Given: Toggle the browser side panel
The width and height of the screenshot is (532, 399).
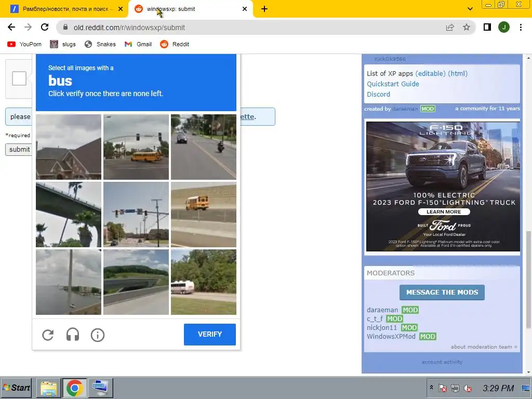Looking at the screenshot, I should click(x=487, y=27).
